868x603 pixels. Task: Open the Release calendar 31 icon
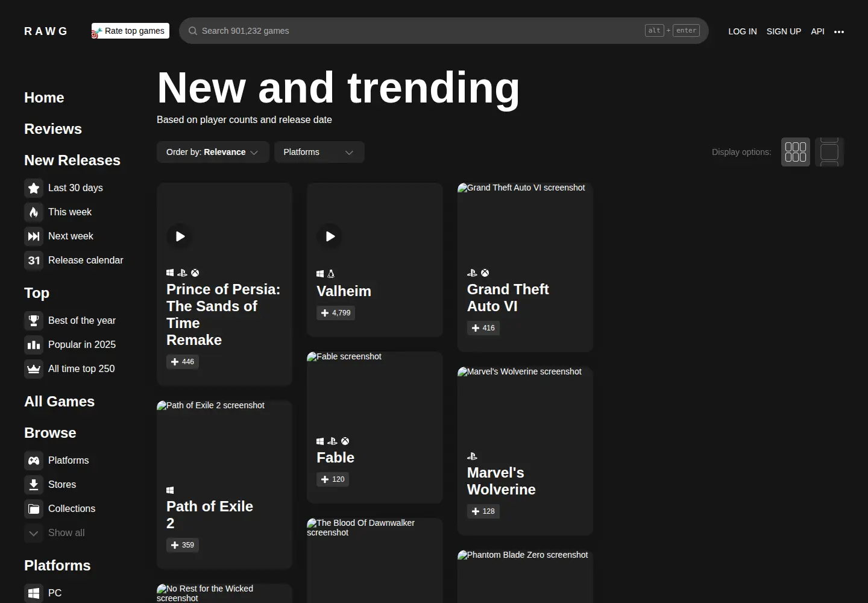(34, 260)
